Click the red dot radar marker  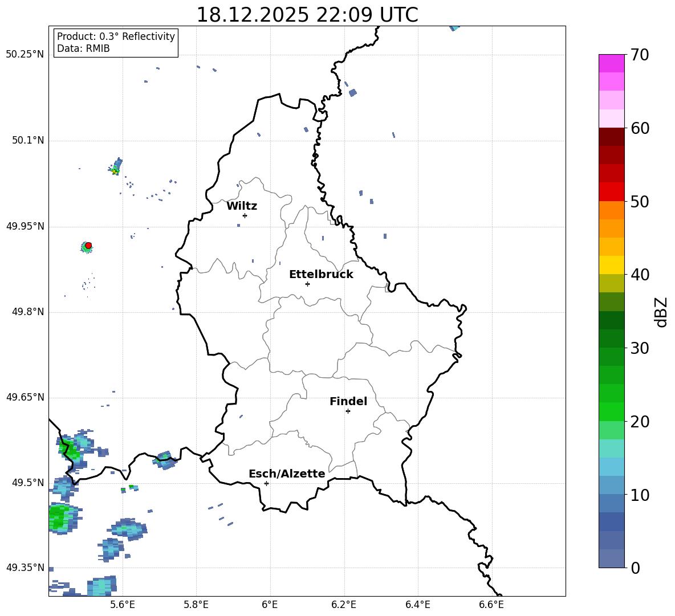pyautogui.click(x=88, y=246)
